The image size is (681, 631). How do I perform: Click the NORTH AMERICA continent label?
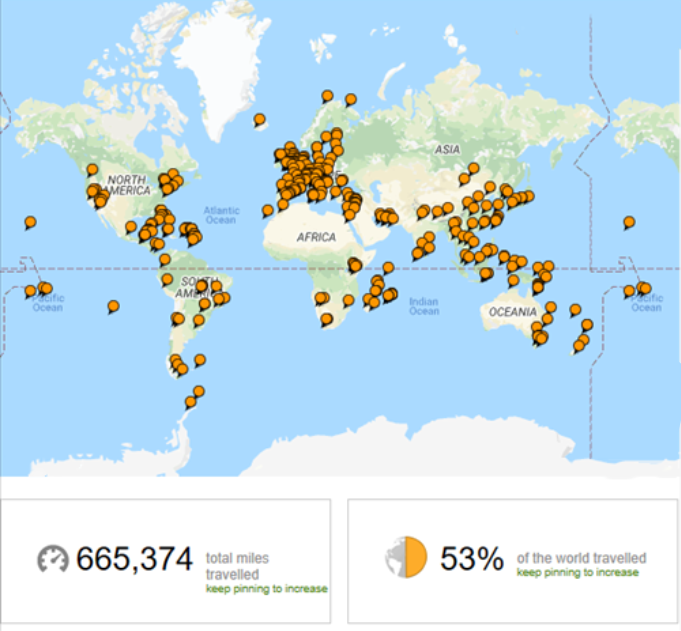pos(127,185)
